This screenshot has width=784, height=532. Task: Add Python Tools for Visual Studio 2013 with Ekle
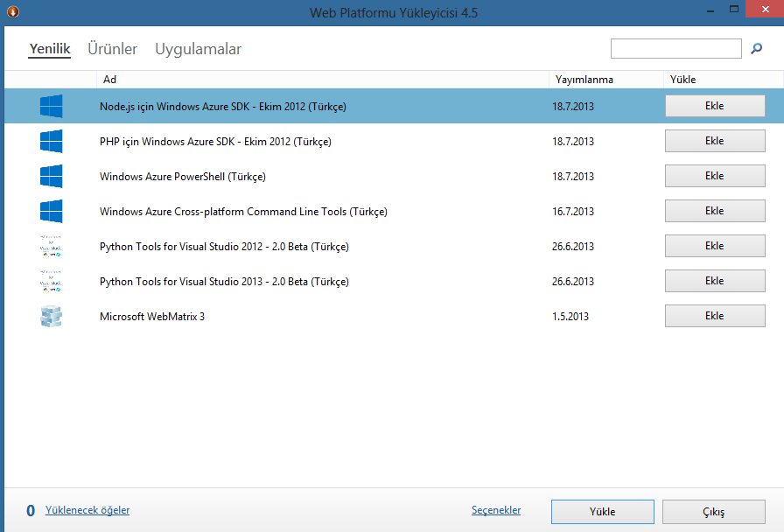point(715,281)
